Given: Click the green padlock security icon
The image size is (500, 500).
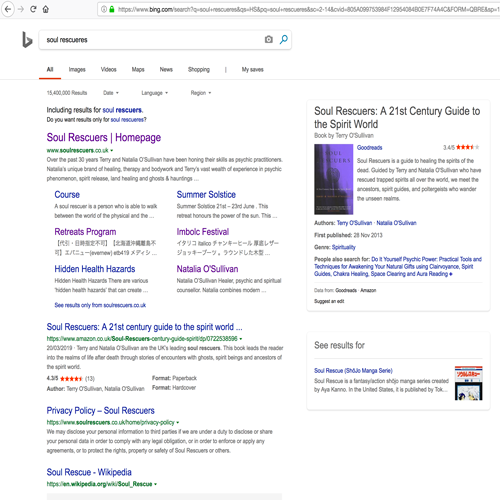Looking at the screenshot, I should click(112, 9).
